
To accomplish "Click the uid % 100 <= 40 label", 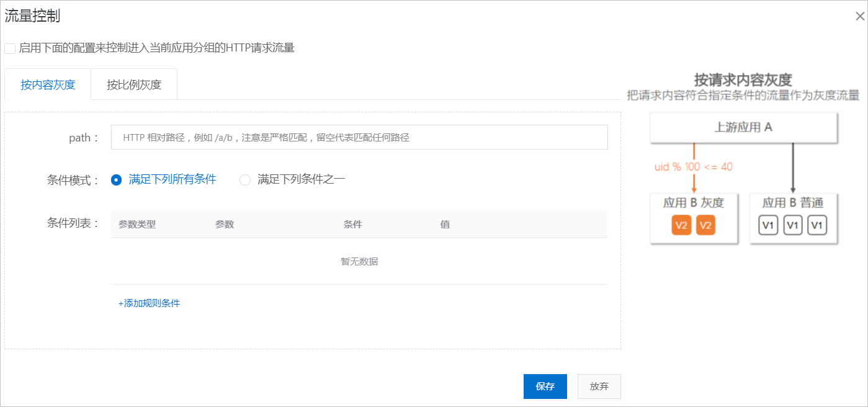I will coord(694,167).
